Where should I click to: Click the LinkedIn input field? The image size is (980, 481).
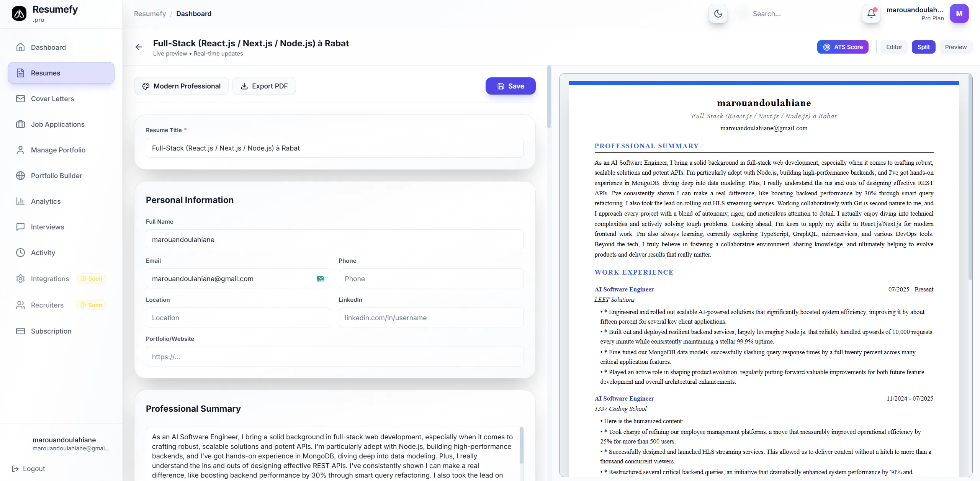[431, 317]
